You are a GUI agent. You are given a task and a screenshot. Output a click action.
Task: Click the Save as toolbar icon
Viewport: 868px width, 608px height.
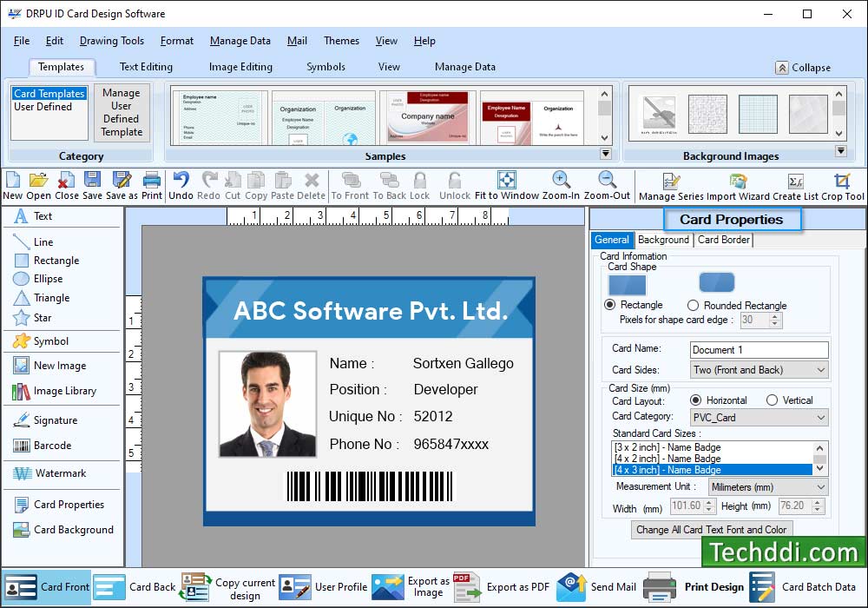[122, 180]
